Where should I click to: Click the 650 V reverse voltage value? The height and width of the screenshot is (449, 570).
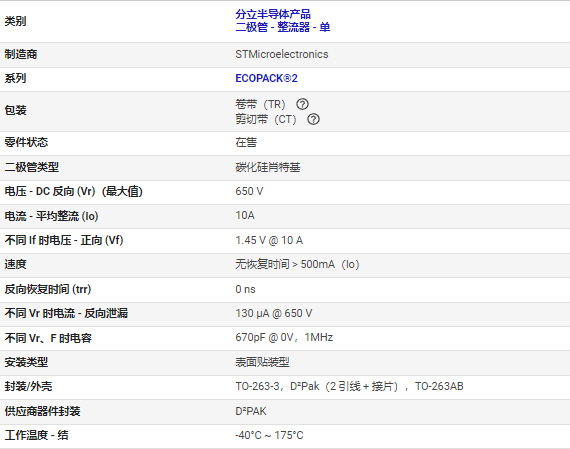pos(249,191)
